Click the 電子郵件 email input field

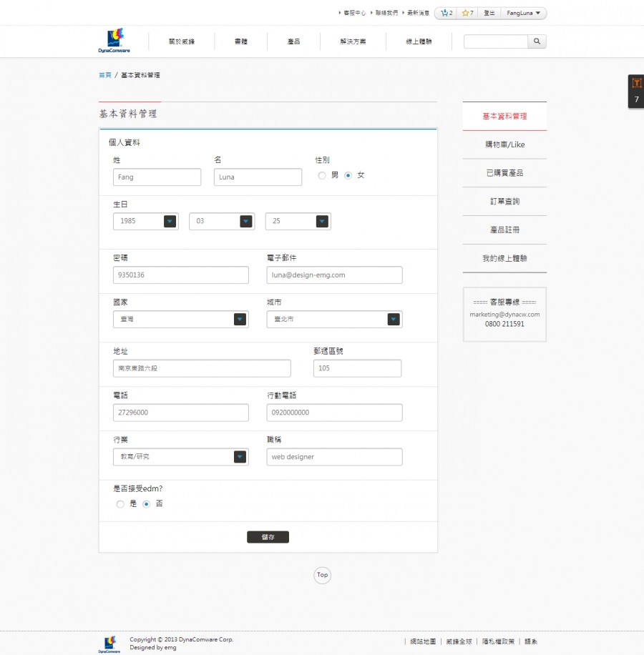coord(334,275)
